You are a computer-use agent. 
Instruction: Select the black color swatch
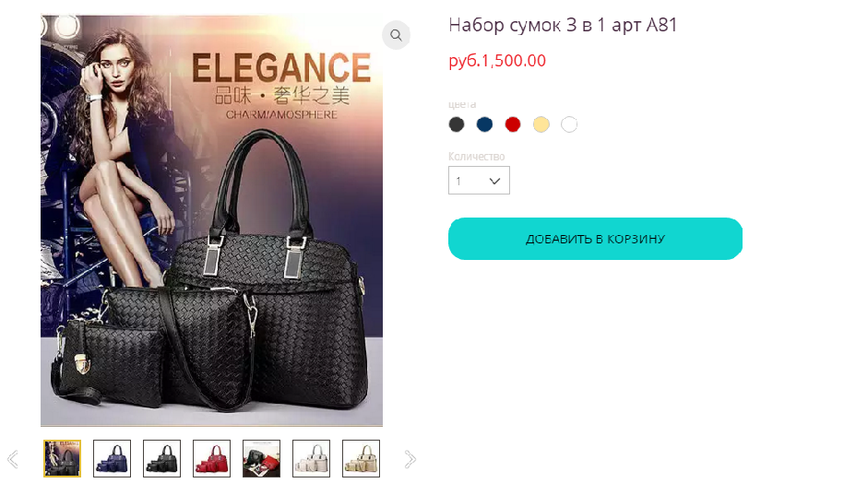[457, 124]
